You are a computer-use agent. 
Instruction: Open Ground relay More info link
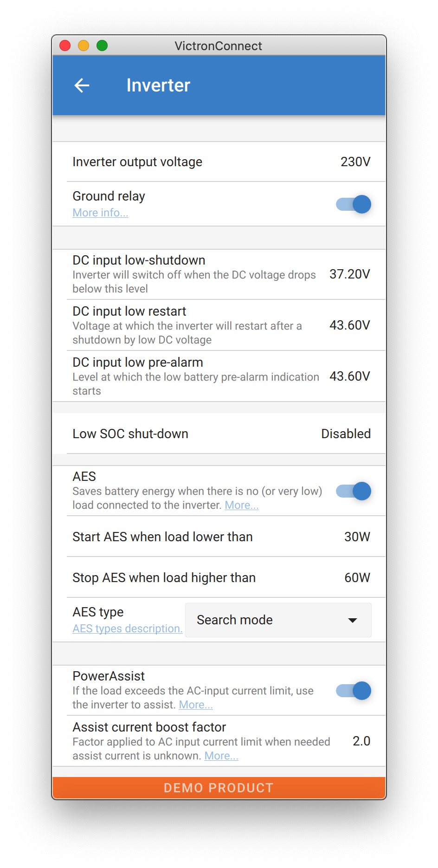click(100, 213)
